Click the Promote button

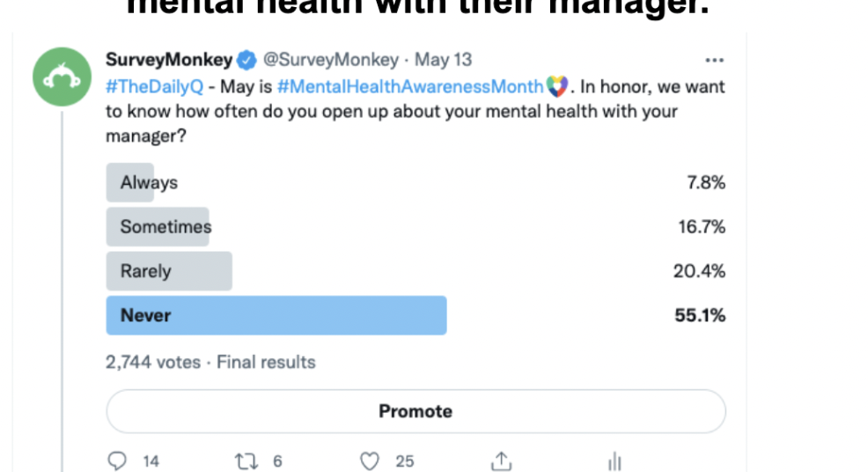click(x=416, y=411)
